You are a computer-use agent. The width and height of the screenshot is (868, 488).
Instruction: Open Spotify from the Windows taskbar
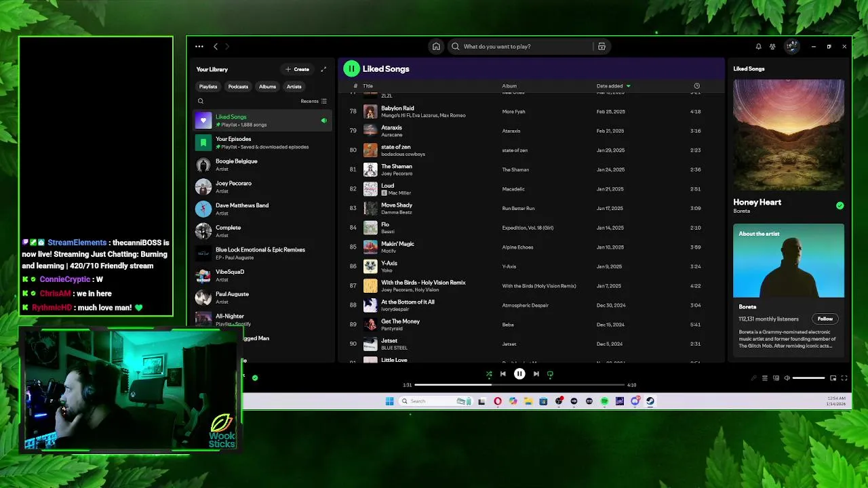[604, 401]
